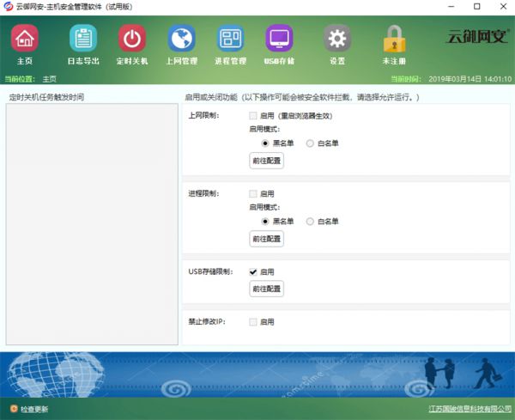Click the 检查更新 check update link
Screen dimensions: 515x420
(x=33, y=409)
